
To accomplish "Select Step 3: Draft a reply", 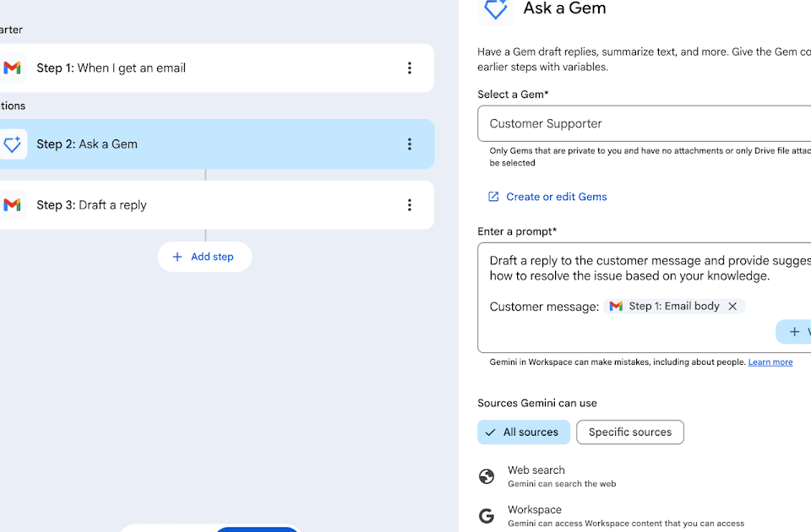I will 211,205.
